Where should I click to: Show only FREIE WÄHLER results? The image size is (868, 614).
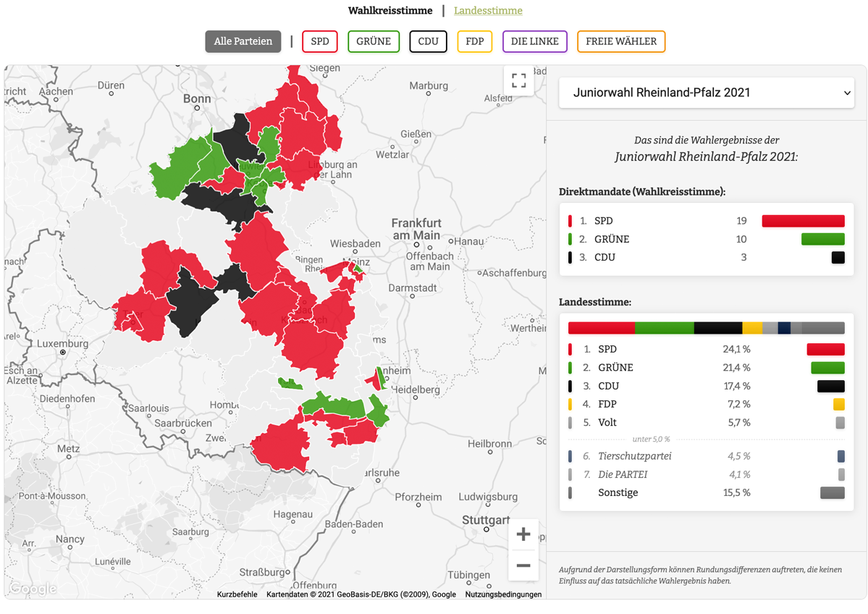click(620, 41)
